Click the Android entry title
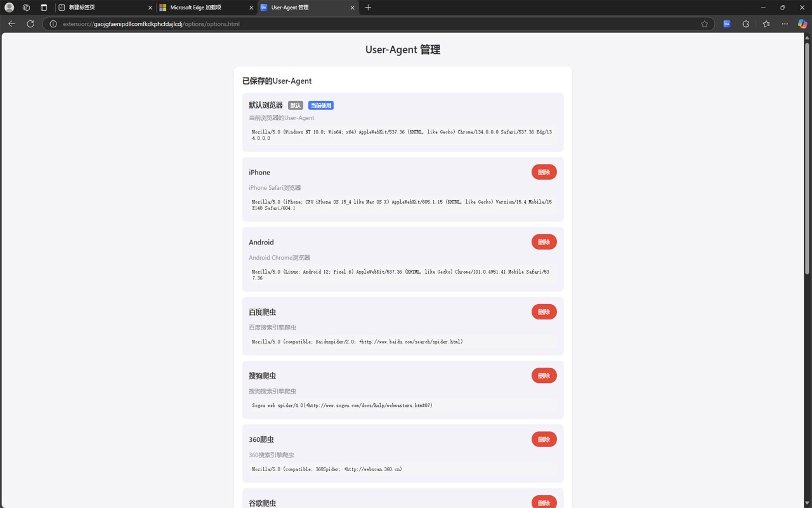The width and height of the screenshot is (812, 508). [261, 242]
